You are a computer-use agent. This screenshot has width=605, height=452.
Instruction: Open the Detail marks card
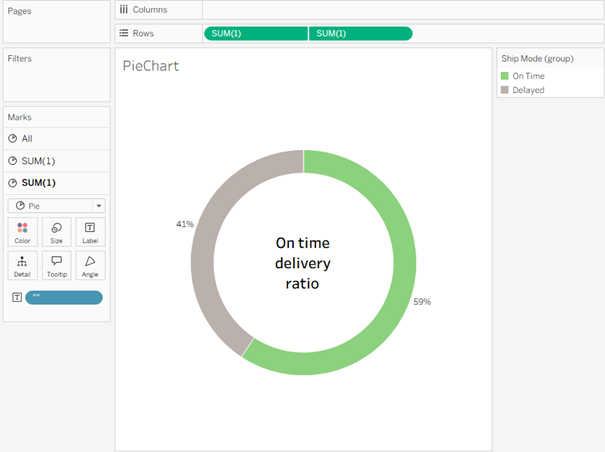point(22,265)
